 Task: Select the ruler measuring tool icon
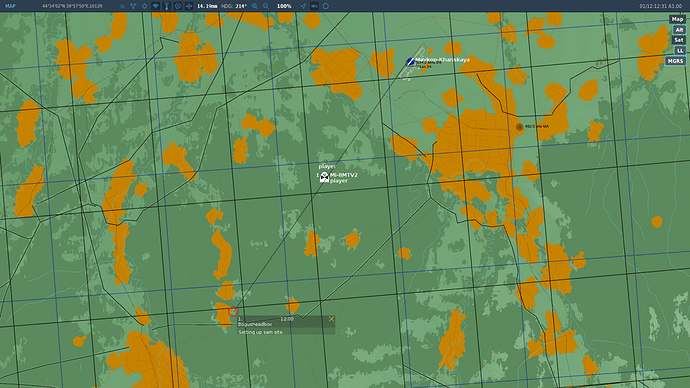coord(166,6)
